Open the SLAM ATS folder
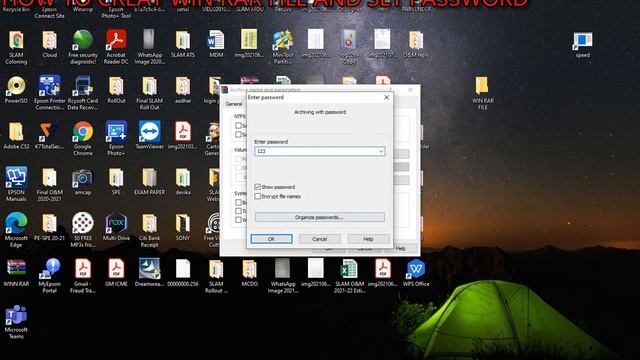The image size is (640, 360). (182, 41)
